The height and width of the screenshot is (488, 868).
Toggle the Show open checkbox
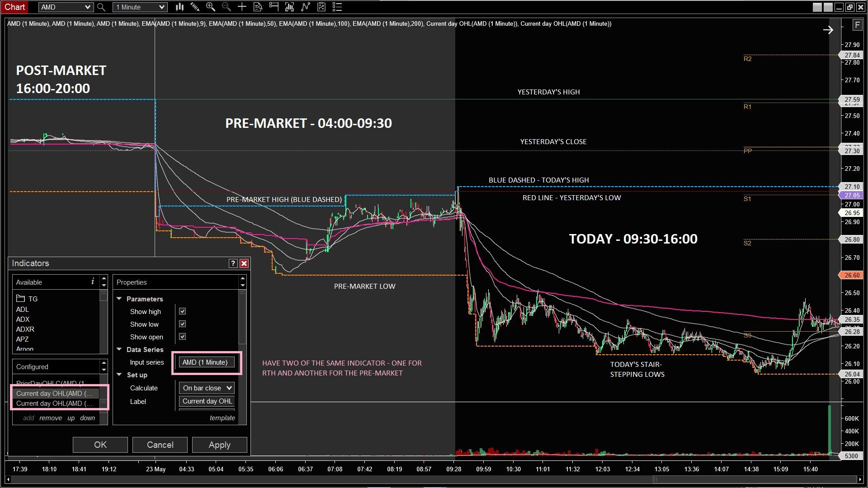coord(183,337)
